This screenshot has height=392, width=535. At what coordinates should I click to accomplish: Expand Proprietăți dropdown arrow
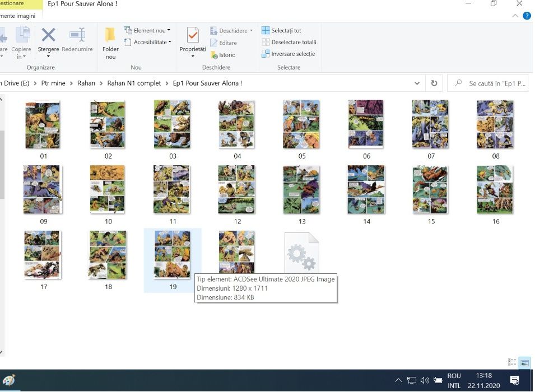[x=193, y=57]
